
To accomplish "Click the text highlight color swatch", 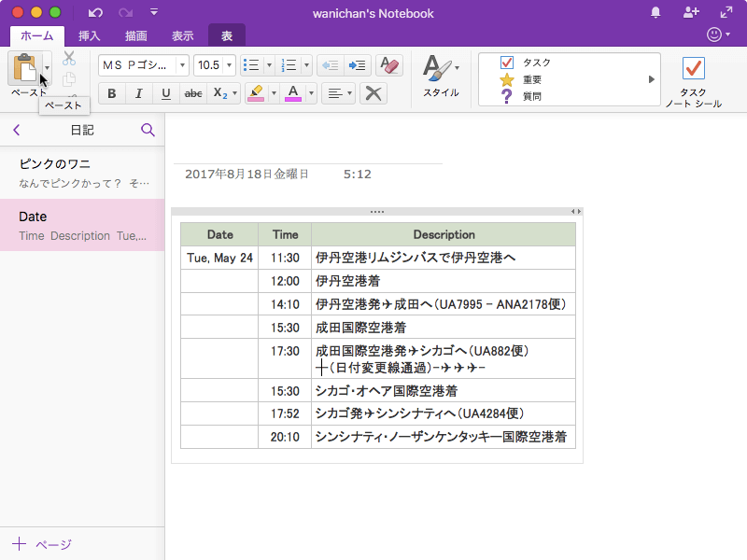I will [x=256, y=93].
